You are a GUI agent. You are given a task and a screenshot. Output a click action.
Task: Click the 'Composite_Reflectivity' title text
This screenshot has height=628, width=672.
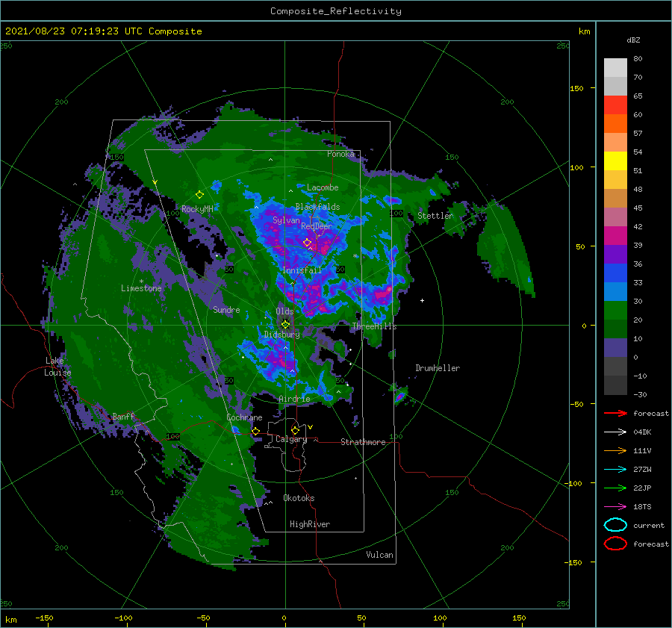pos(336,11)
